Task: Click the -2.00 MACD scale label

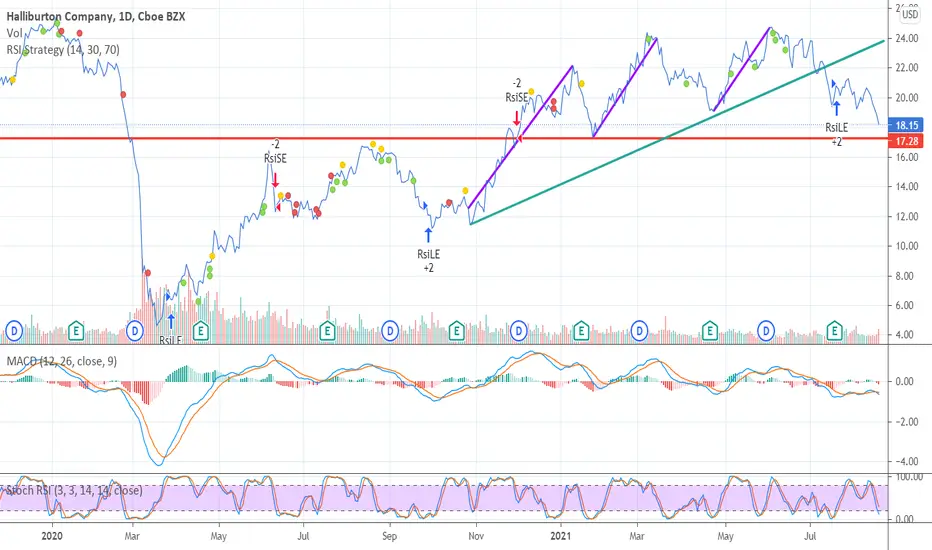Action: pyautogui.click(x=906, y=422)
